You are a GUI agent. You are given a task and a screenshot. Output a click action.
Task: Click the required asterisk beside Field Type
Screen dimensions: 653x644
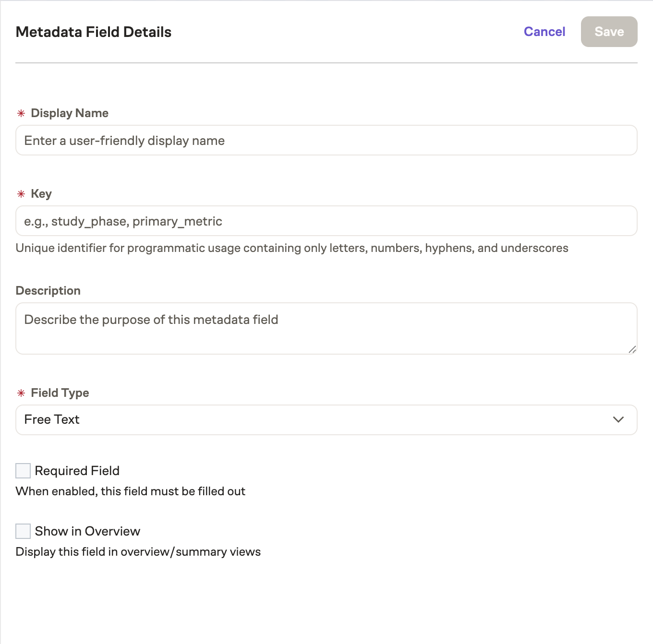click(x=21, y=394)
